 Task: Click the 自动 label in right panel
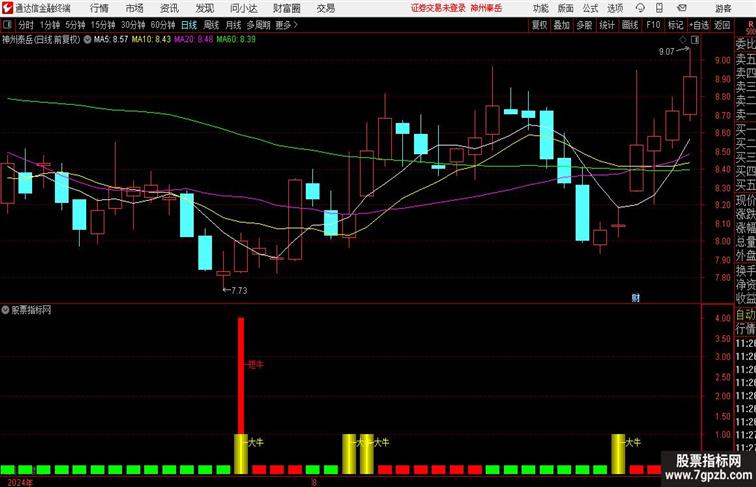745,314
